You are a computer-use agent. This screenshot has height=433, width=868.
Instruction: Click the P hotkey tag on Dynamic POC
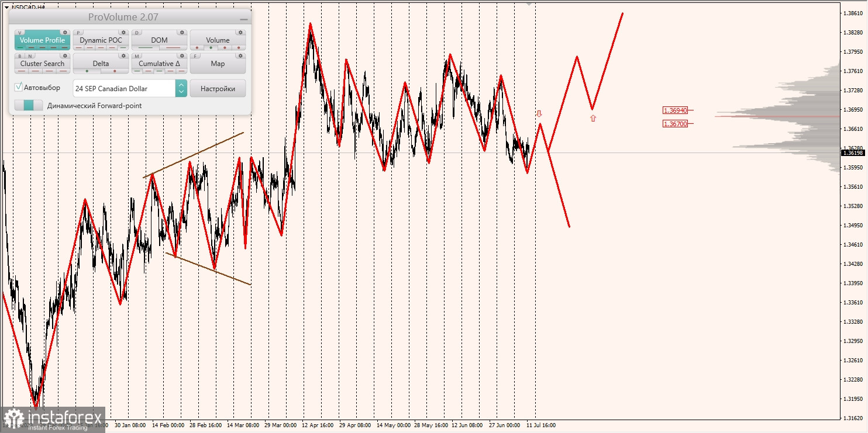pos(78,33)
